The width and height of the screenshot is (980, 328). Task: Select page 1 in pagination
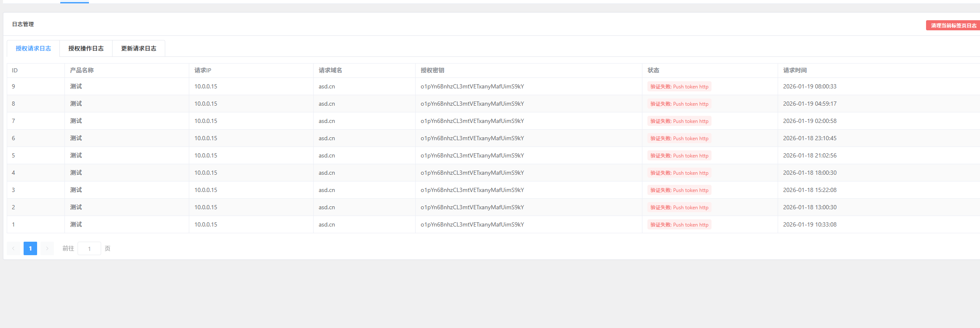pos(30,248)
